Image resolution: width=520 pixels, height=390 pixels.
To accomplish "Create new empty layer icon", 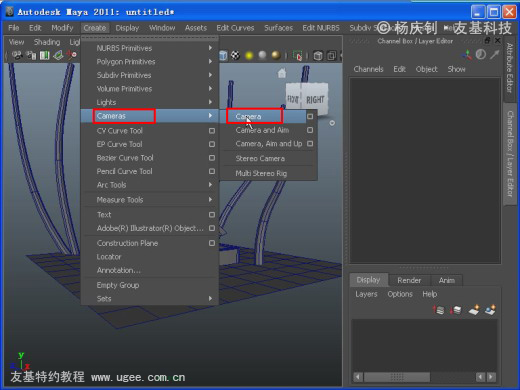I will point(474,310).
